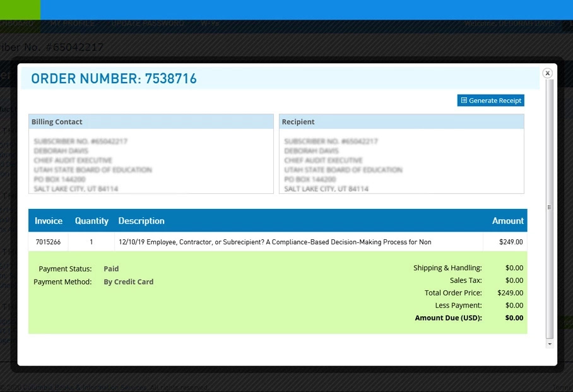The width and height of the screenshot is (573, 392).
Task: Click the ORDER NUMBER: 7538716 heading
Action: [112, 78]
